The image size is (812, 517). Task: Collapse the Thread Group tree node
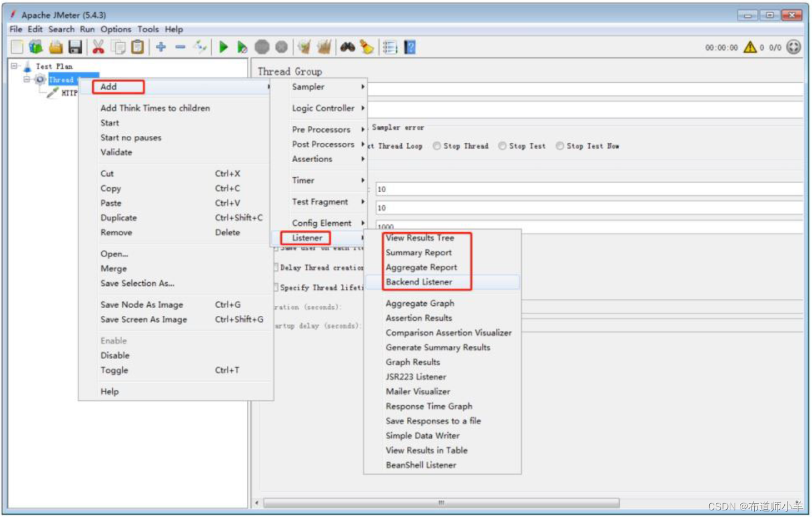26,79
